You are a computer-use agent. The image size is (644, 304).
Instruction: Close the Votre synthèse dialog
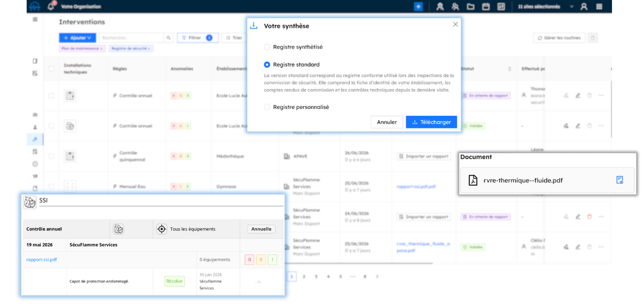coord(455,24)
